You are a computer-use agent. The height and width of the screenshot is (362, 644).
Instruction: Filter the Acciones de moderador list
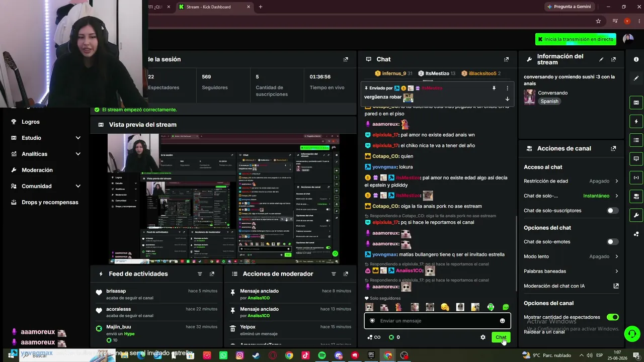334,274
